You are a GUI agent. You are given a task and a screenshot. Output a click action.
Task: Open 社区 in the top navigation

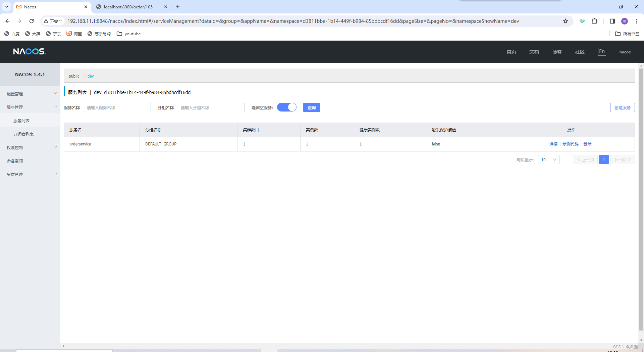point(580,52)
